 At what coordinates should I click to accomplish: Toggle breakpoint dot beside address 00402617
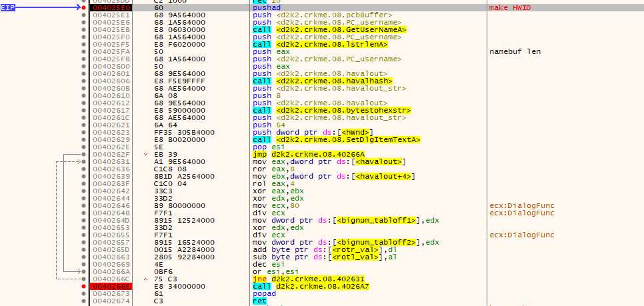[x=84, y=111]
